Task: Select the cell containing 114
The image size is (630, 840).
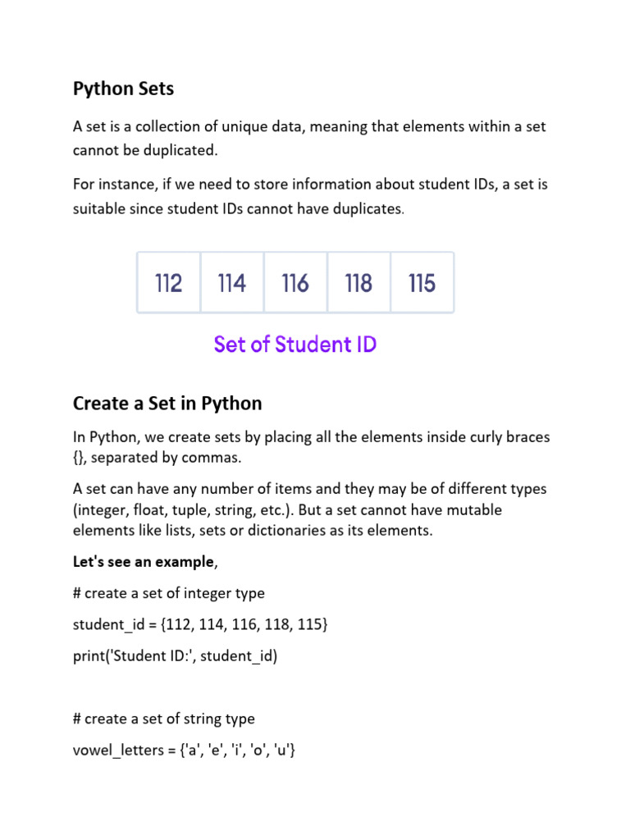Action: tap(232, 283)
